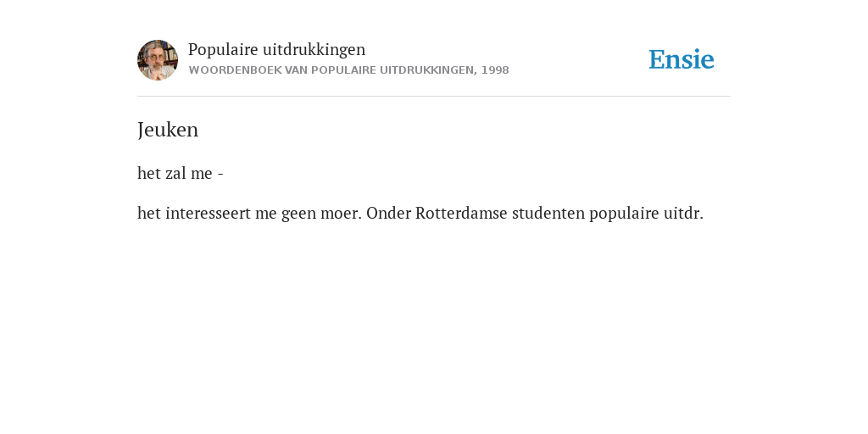Click the phrase 'het zal me -'
This screenshot has width=868, height=434.
(x=181, y=173)
